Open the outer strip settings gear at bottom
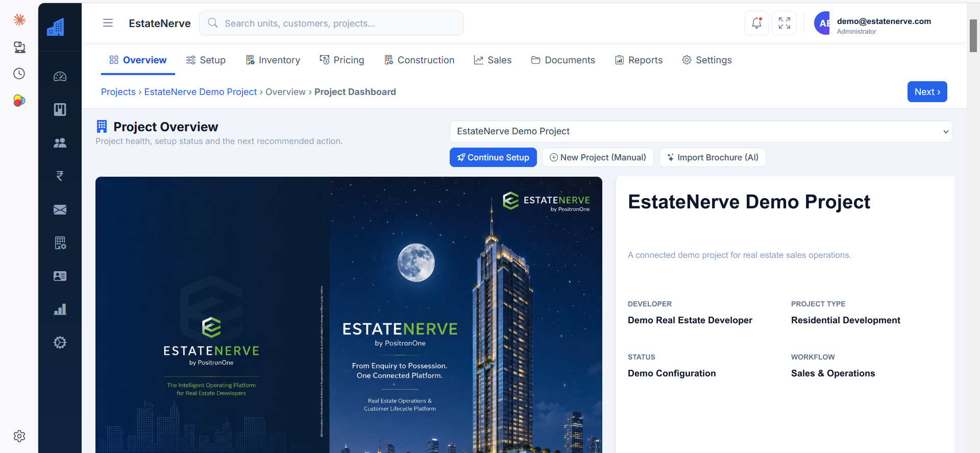This screenshot has width=980, height=453. point(19,436)
